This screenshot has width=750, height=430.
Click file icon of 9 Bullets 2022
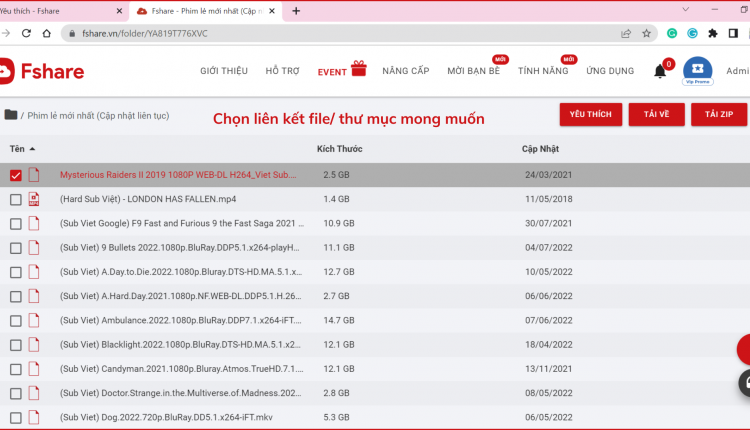33,248
